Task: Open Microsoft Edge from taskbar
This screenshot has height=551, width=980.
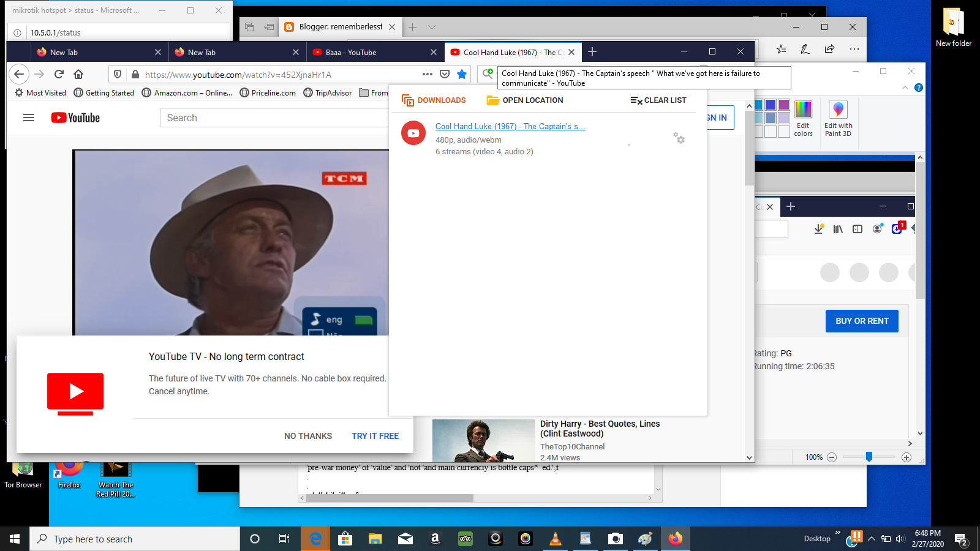Action: pos(315,539)
